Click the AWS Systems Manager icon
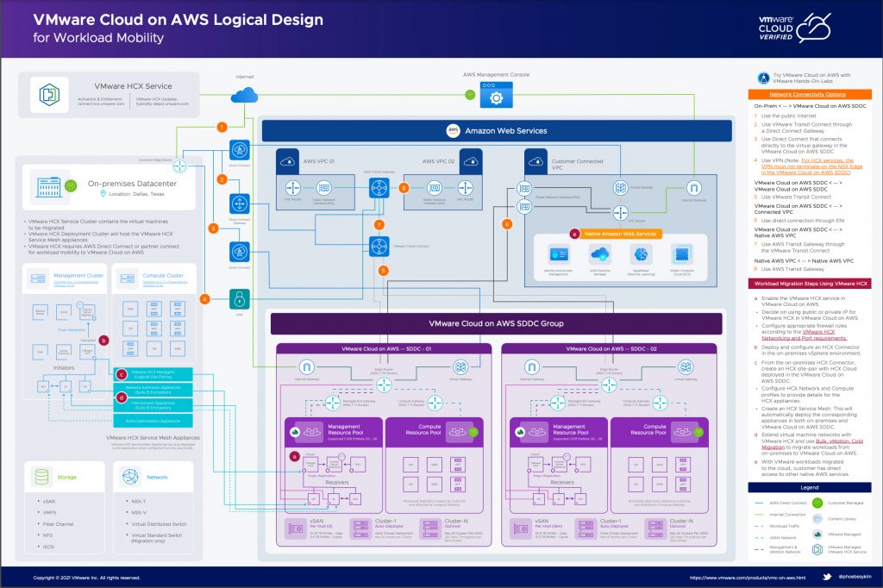 [600, 253]
